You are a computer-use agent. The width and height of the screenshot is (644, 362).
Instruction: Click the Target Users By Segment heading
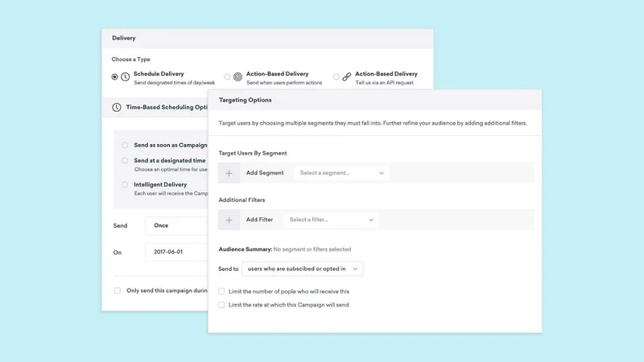pyautogui.click(x=253, y=154)
